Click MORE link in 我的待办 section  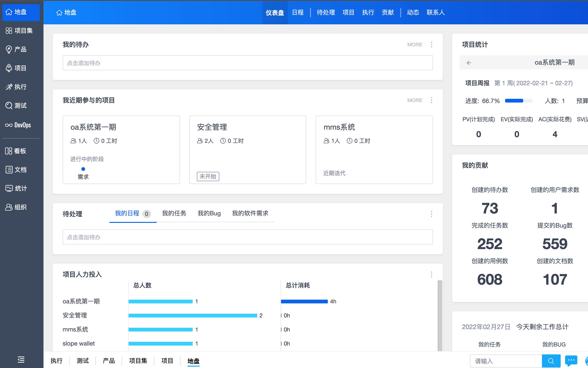(414, 44)
